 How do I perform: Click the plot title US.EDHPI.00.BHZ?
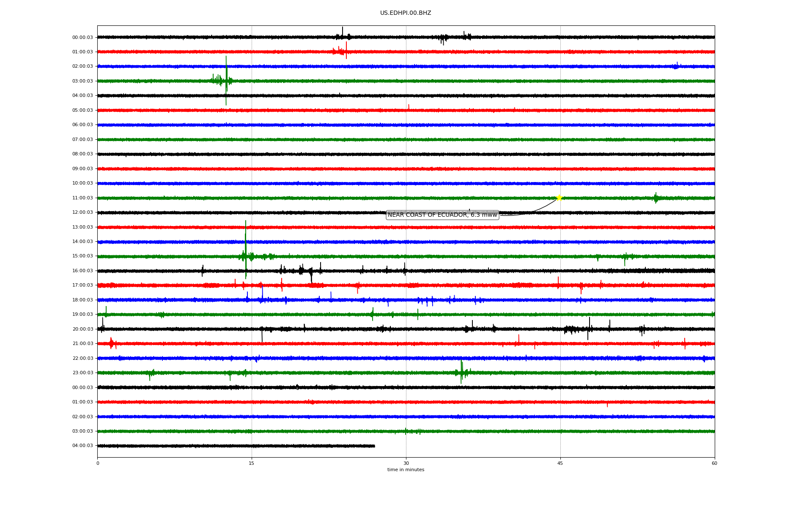click(x=406, y=13)
